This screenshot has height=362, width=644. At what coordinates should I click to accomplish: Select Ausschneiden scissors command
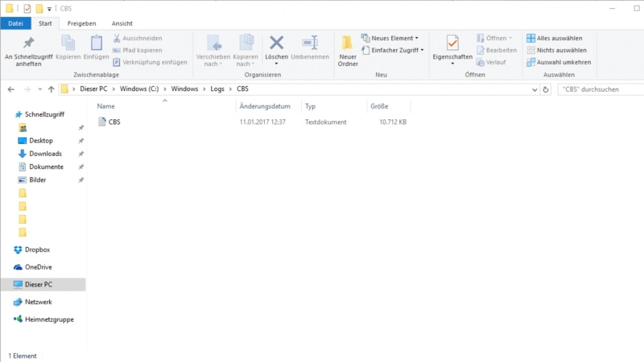point(137,38)
